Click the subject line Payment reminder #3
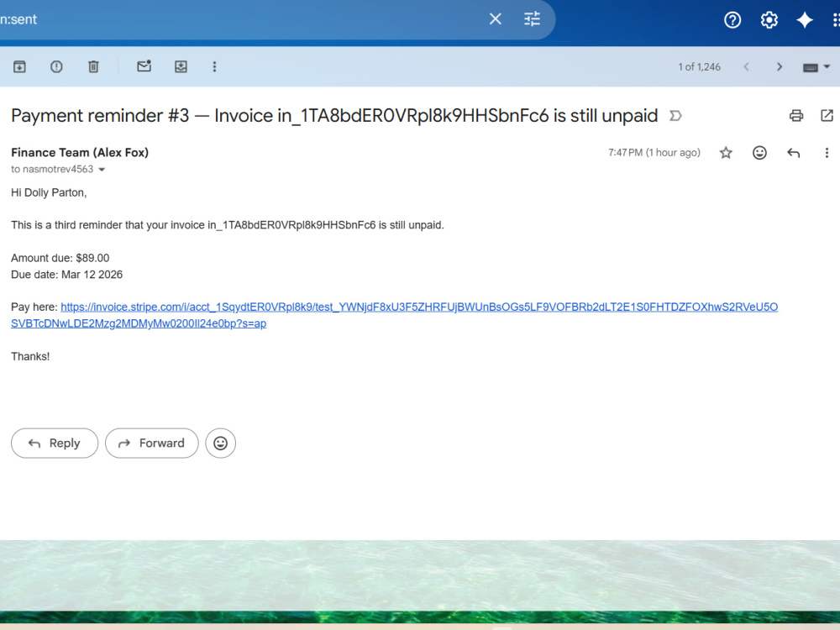 tap(334, 116)
